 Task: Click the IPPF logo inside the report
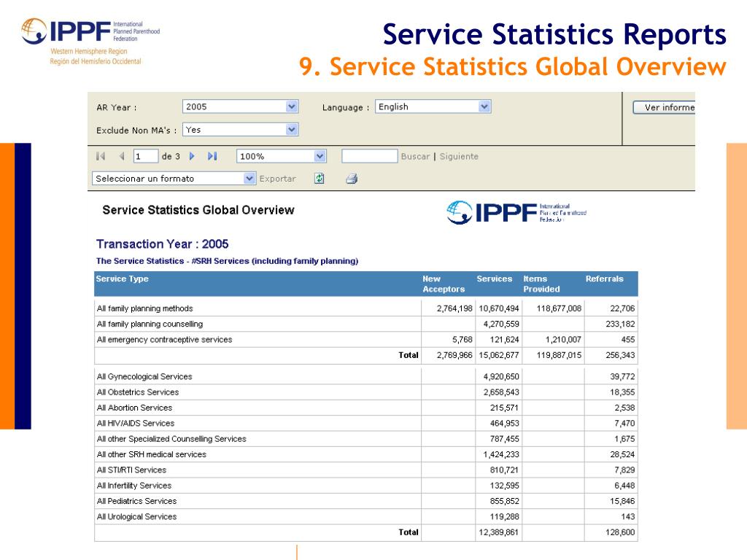tap(516, 212)
